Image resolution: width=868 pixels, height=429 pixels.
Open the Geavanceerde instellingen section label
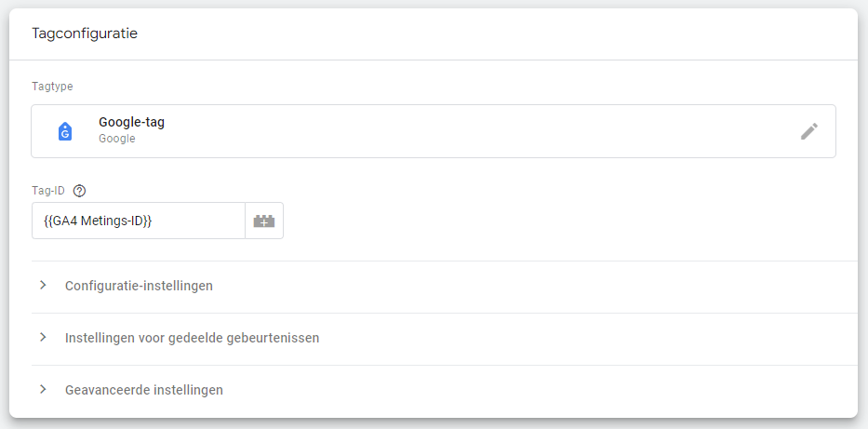143,390
